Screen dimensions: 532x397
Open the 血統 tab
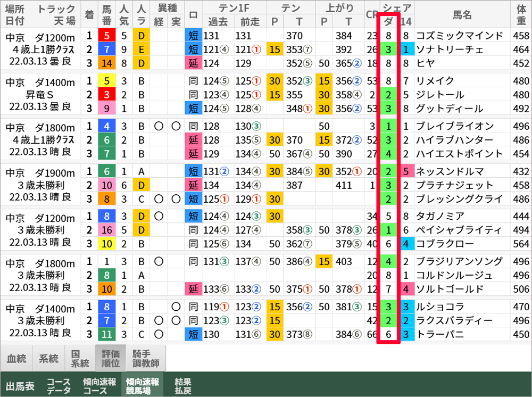(16, 358)
